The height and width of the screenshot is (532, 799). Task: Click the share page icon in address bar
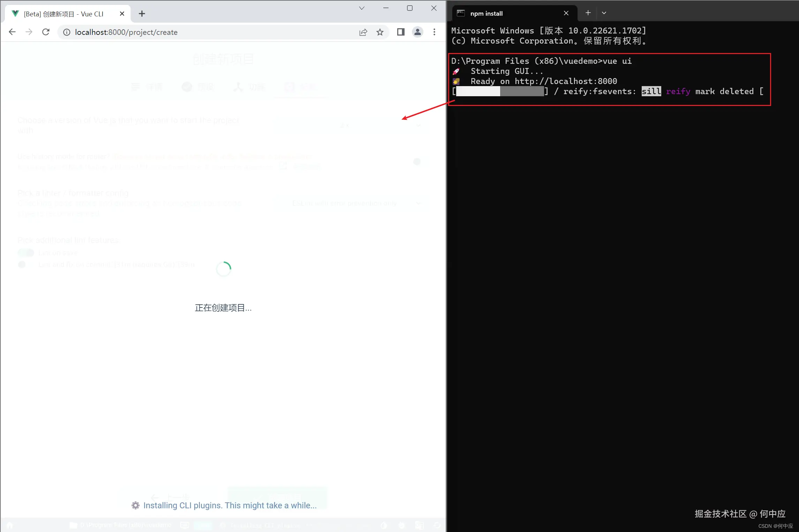(363, 32)
